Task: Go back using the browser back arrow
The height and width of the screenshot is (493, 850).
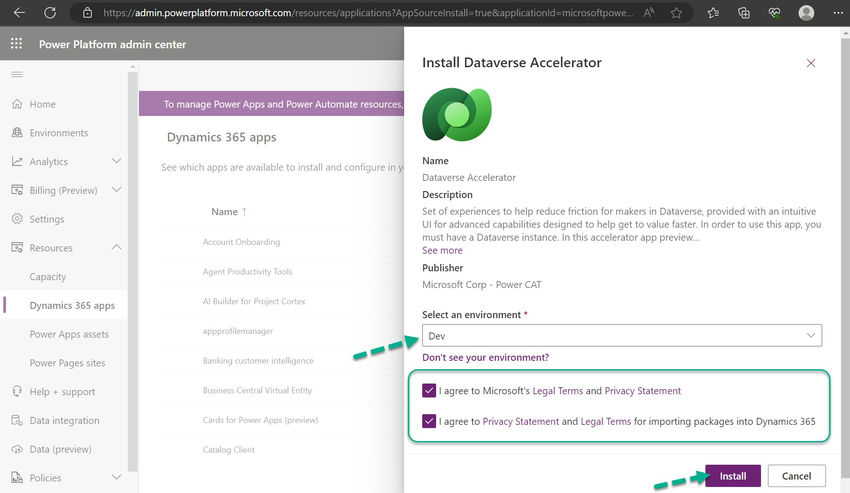Action: pos(20,12)
